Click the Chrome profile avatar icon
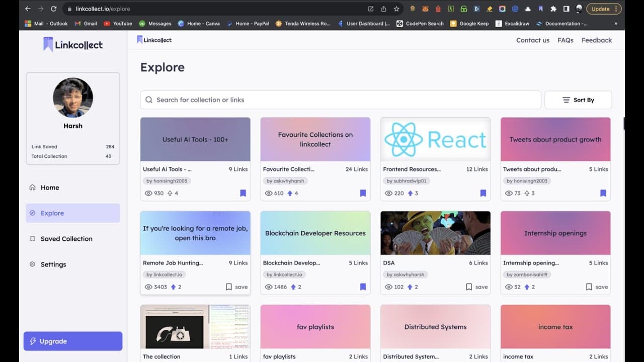Image resolution: width=644 pixels, height=362 pixels. point(579,9)
